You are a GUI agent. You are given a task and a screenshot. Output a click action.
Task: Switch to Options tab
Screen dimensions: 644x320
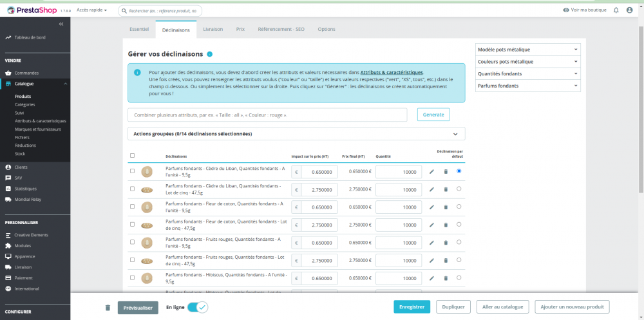327,29
